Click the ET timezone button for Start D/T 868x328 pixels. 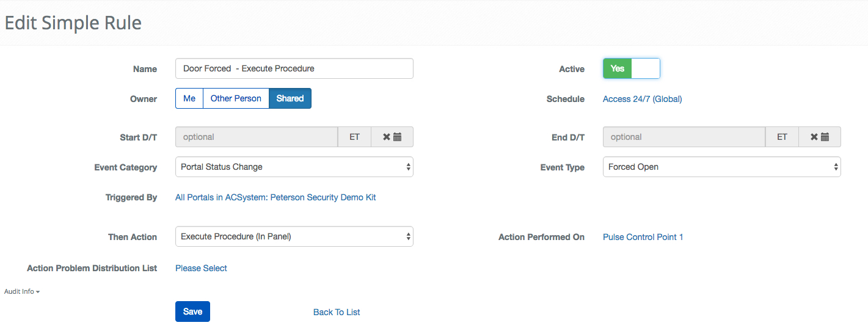pyautogui.click(x=354, y=137)
